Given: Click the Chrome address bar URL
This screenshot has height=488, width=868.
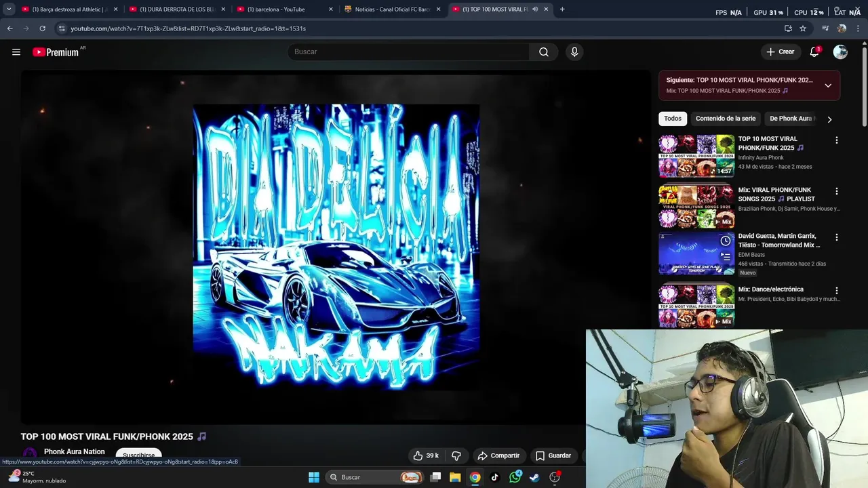Looking at the screenshot, I should click(189, 28).
